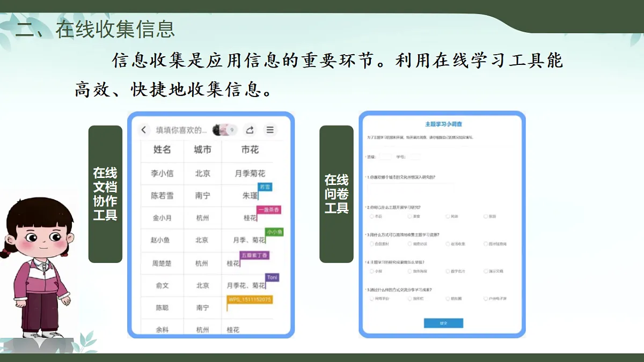
Task: Click the document title 填填你喜欢的...
Action: (181, 130)
